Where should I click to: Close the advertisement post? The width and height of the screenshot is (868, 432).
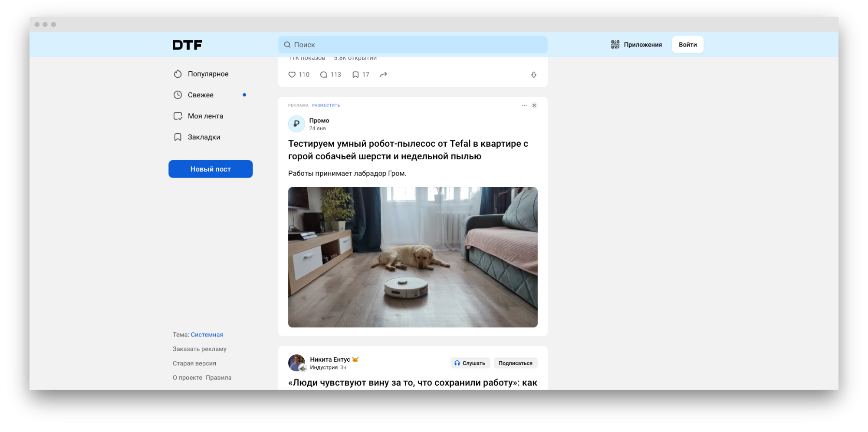tap(534, 106)
